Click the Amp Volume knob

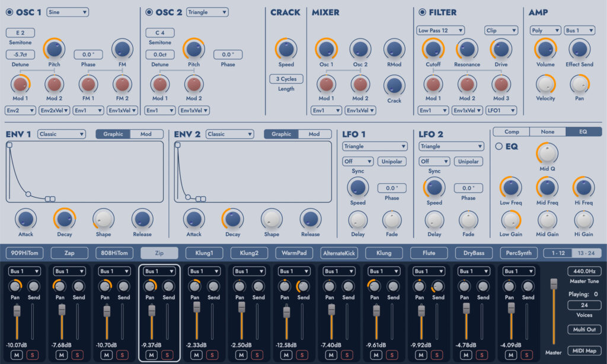click(x=545, y=49)
